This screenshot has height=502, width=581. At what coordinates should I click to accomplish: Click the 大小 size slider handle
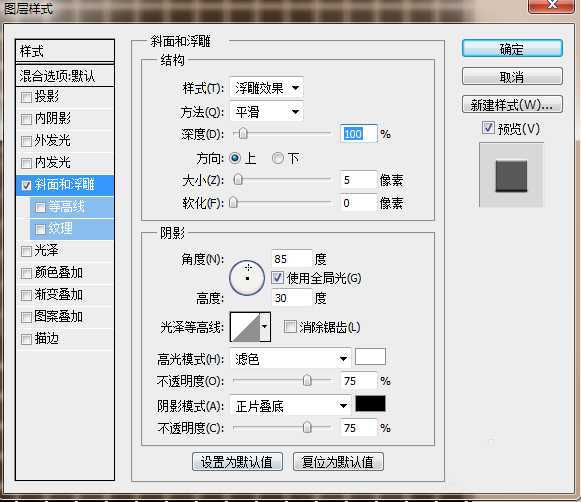(238, 180)
